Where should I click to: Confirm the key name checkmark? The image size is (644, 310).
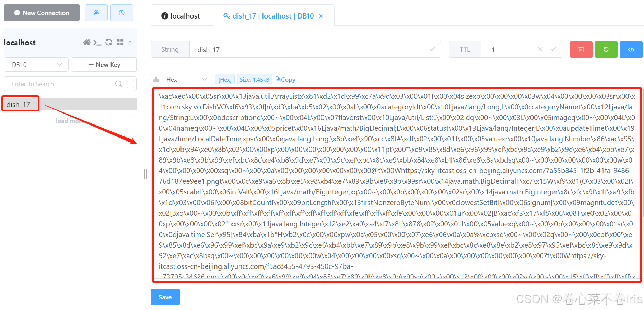click(432, 49)
